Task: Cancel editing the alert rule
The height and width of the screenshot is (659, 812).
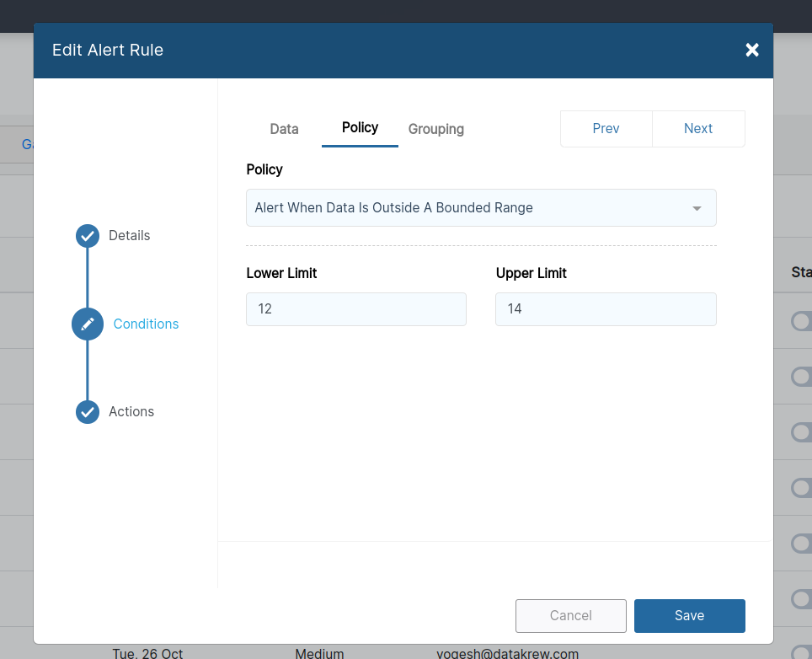Action: [x=570, y=615]
